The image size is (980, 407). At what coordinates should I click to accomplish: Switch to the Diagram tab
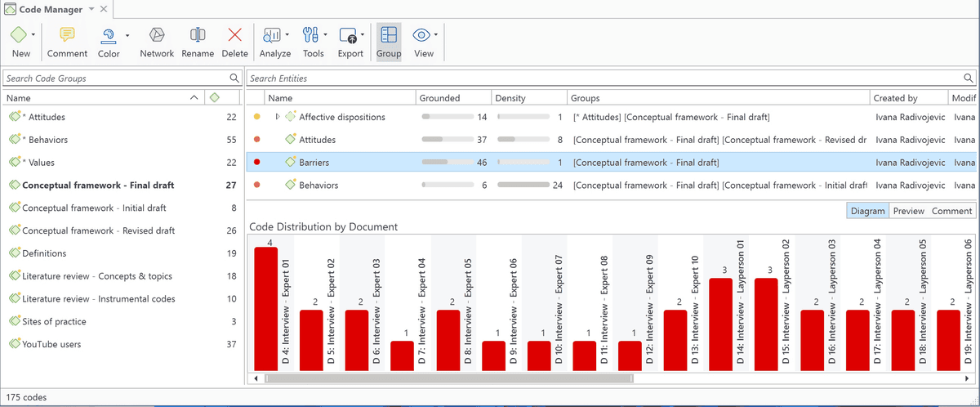pyautogui.click(x=867, y=211)
